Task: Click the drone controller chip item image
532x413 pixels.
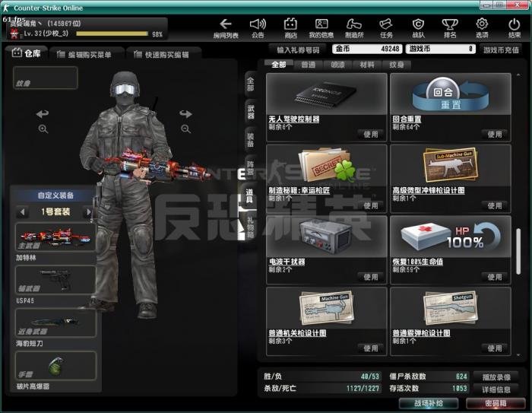Action: 326,94
